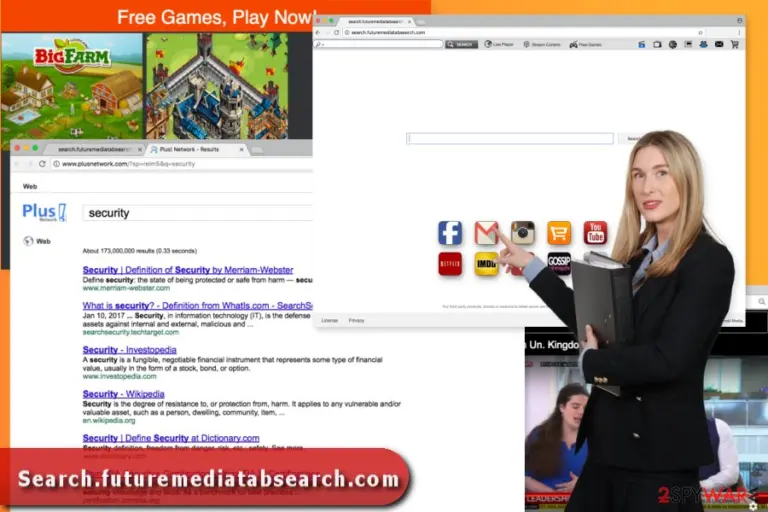Click the main center search field

(x=509, y=139)
